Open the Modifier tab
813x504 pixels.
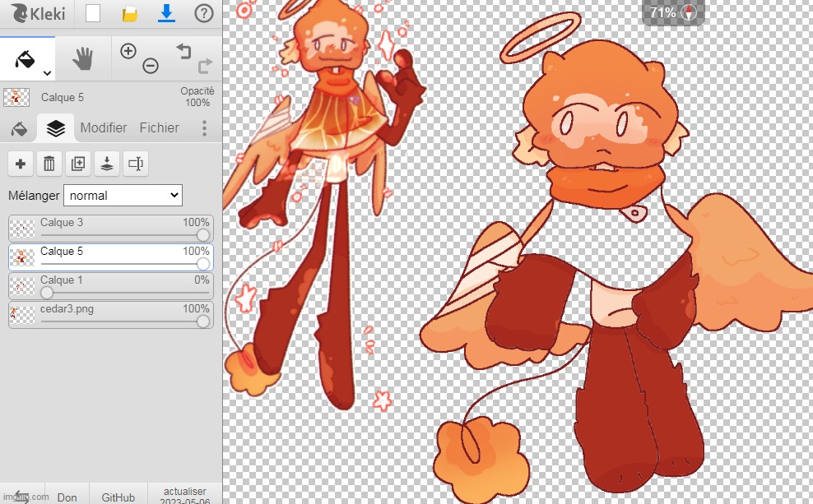104,128
